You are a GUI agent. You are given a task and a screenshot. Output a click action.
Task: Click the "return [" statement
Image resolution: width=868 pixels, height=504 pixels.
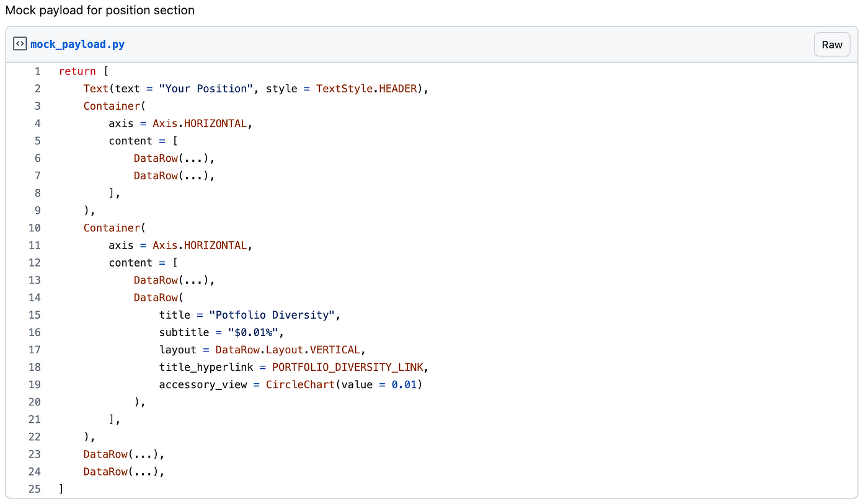pos(84,71)
